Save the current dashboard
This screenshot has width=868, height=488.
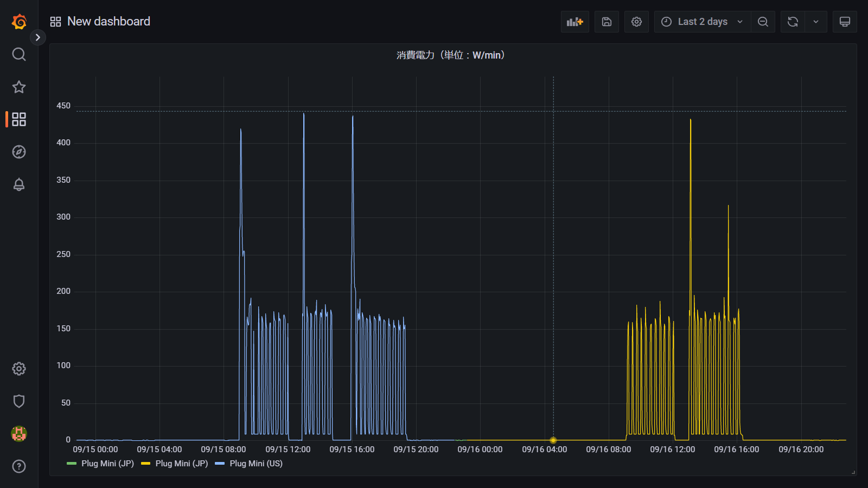coord(607,22)
